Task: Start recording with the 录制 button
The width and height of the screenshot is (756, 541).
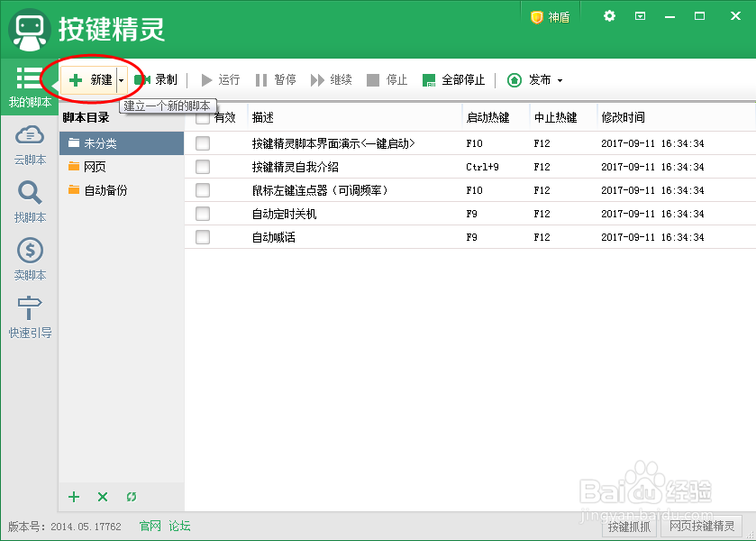Action: coord(156,80)
